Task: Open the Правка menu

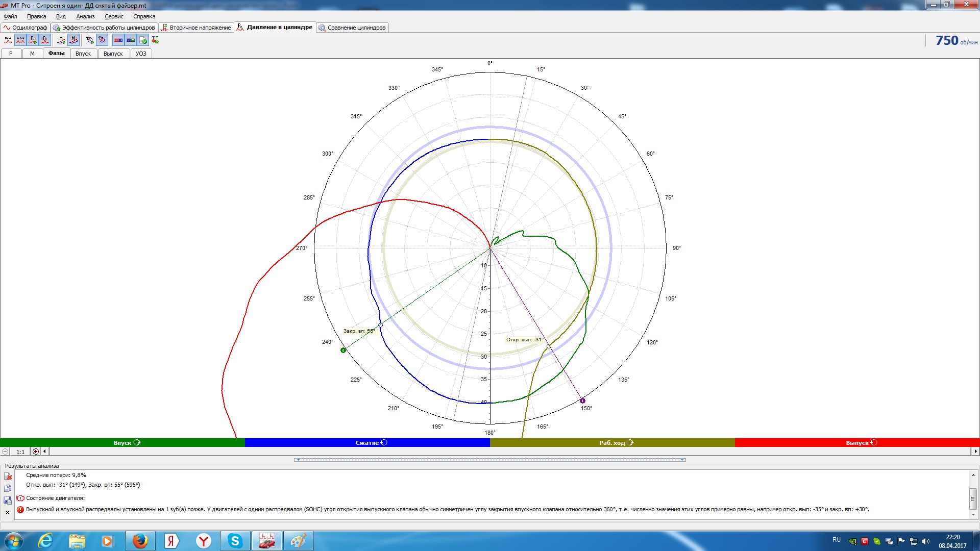Action: click(x=36, y=16)
